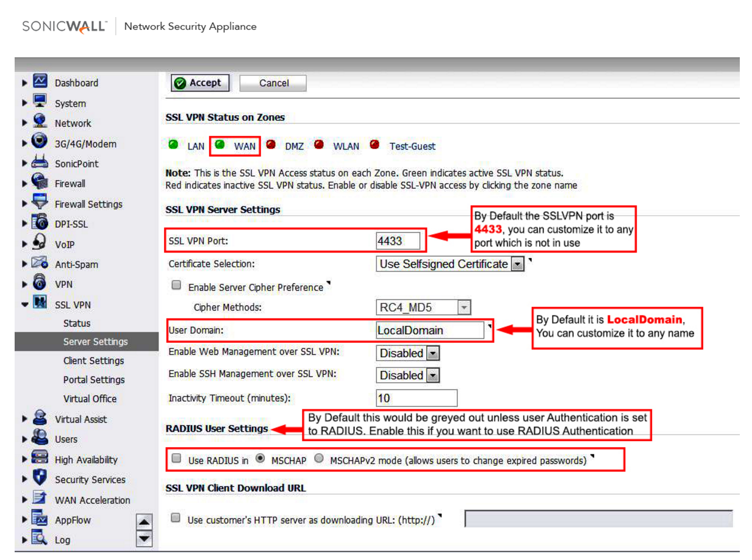Click the Firewall Settings icon
Image resolution: width=752 pixels, height=560 pixels.
pyautogui.click(x=40, y=203)
